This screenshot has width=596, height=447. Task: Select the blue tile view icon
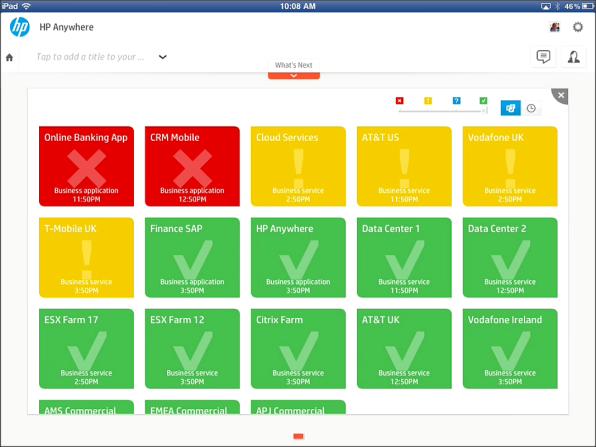click(x=510, y=108)
